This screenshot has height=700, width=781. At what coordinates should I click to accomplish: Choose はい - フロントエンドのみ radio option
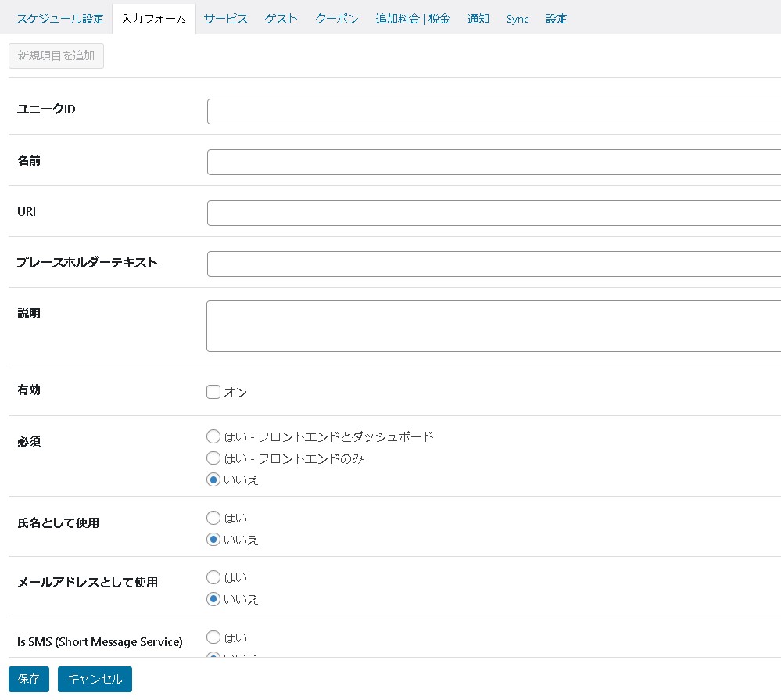[213, 458]
